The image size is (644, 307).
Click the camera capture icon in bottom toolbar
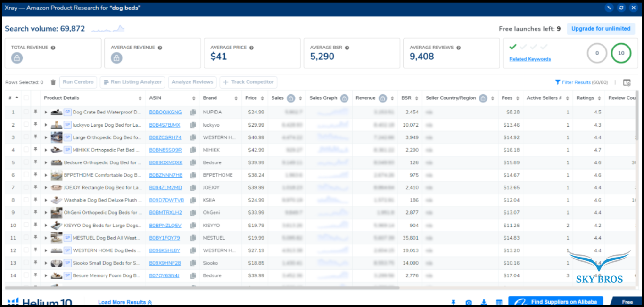click(468, 302)
